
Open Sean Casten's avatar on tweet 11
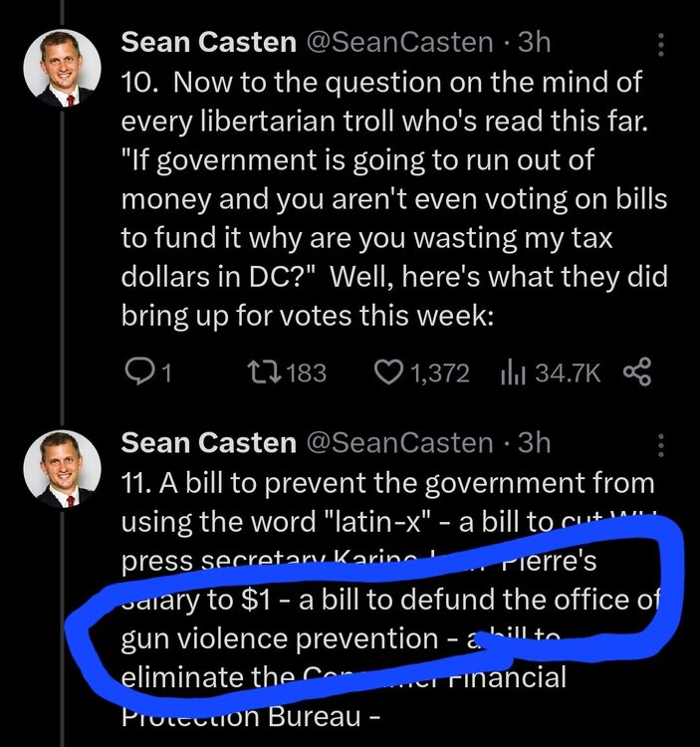(x=62, y=469)
